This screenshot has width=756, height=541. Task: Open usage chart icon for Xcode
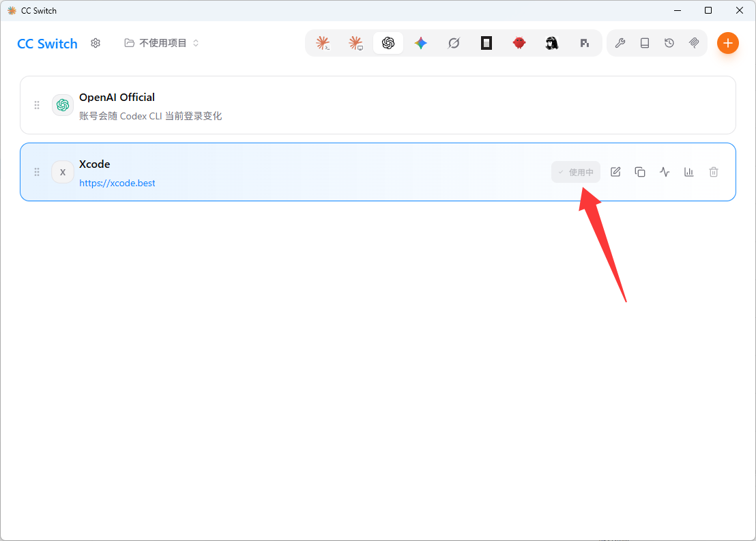coord(689,172)
